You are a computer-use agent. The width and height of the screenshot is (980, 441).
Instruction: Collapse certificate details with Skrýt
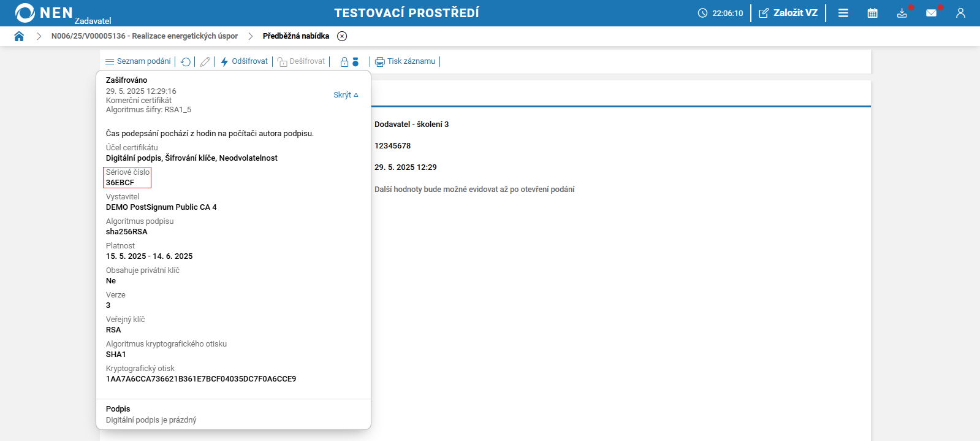[346, 95]
